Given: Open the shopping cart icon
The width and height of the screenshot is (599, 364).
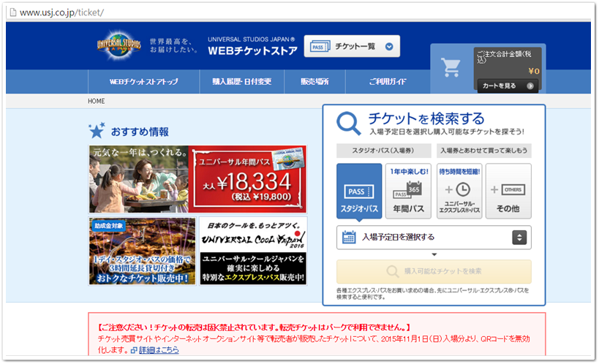Looking at the screenshot, I should [451, 67].
